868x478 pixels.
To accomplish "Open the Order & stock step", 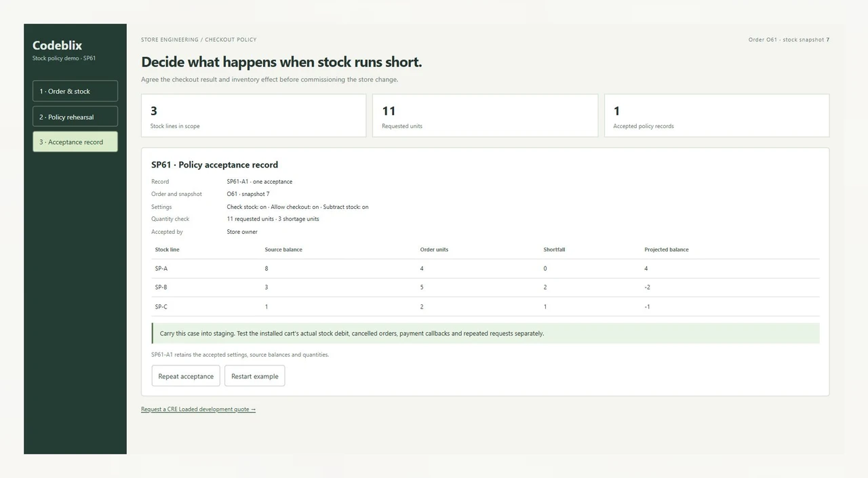I will [x=75, y=91].
